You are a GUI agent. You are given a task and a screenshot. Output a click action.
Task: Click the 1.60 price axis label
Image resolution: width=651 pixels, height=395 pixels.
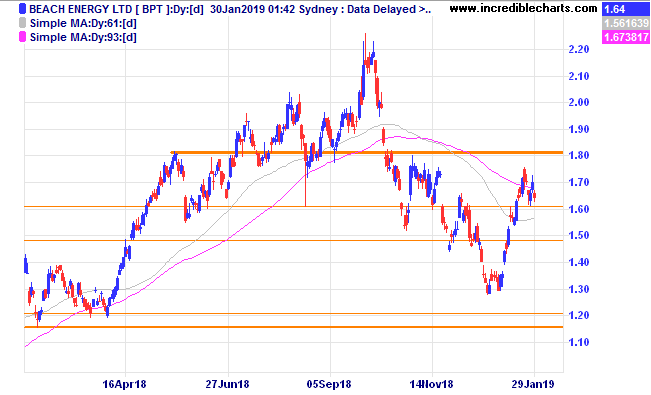578,209
